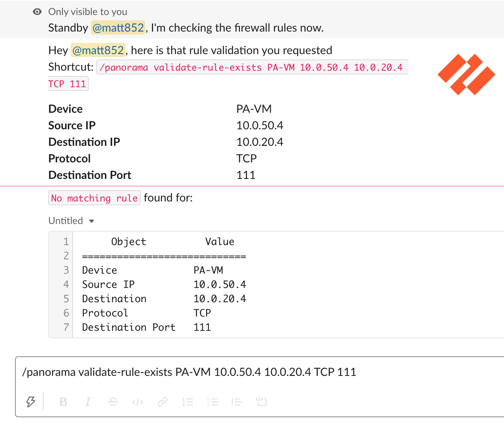Open the shortcuts lightning bolt menu

coord(31,402)
